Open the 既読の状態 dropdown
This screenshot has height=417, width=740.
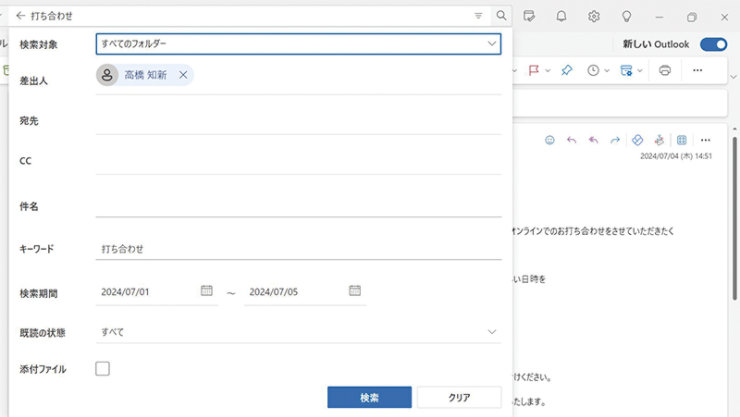tap(491, 332)
